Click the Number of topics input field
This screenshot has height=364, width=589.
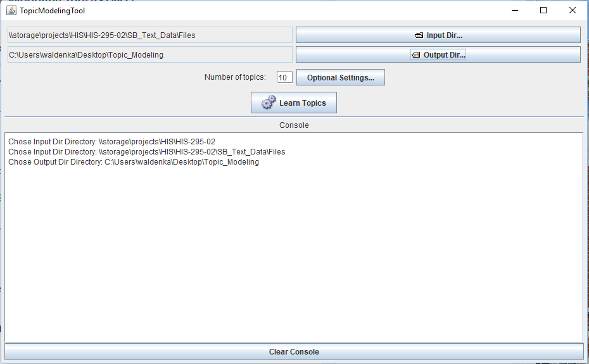click(x=284, y=77)
